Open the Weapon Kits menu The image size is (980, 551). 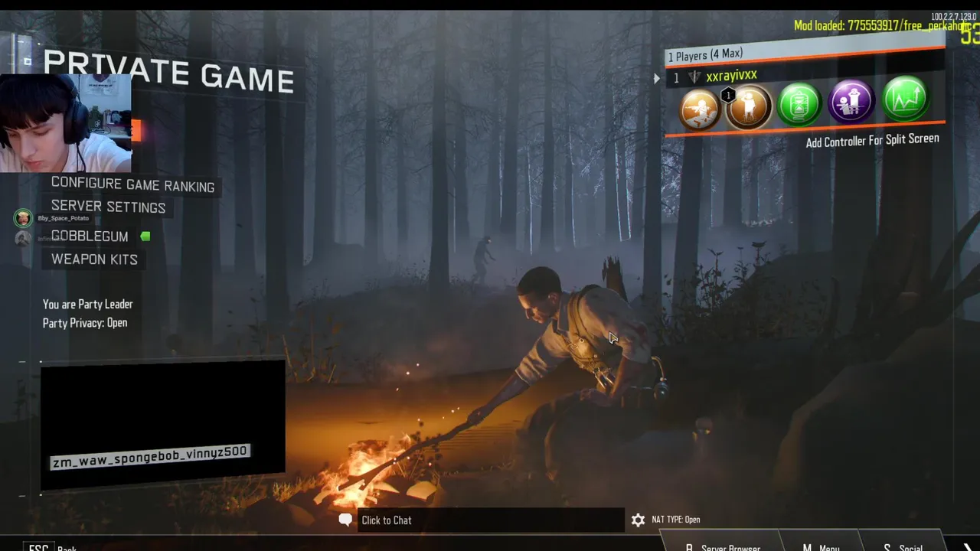pyautogui.click(x=94, y=259)
